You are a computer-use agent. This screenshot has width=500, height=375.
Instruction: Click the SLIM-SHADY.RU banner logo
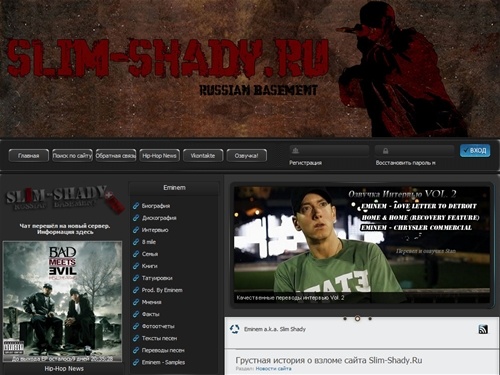pos(168,57)
